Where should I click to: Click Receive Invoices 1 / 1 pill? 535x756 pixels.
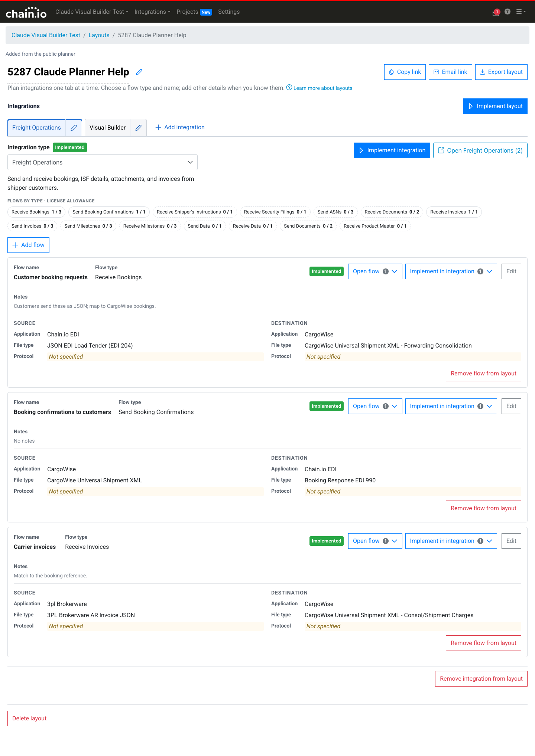(x=454, y=212)
